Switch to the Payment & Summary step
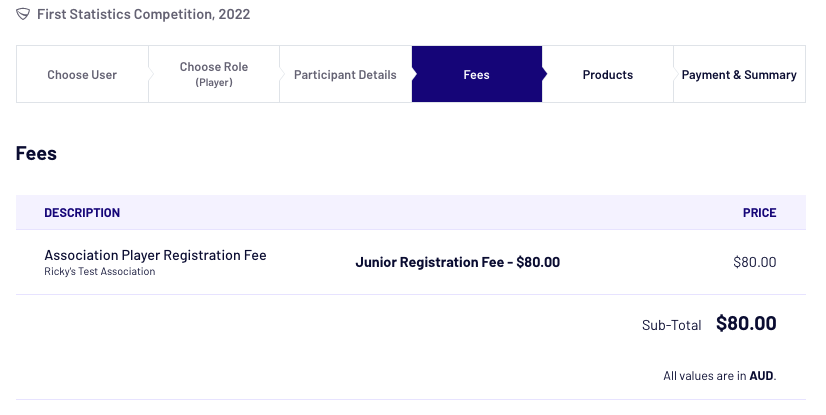The height and width of the screenshot is (415, 826). (739, 75)
